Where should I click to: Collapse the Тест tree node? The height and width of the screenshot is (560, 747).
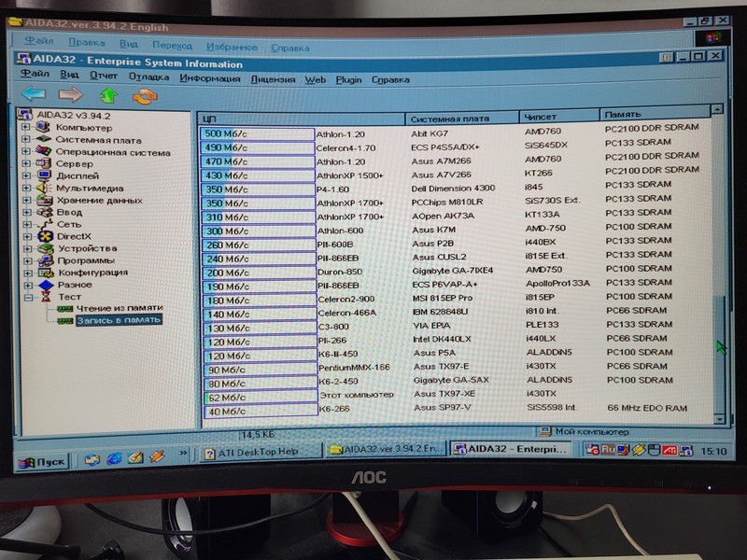pyautogui.click(x=29, y=297)
